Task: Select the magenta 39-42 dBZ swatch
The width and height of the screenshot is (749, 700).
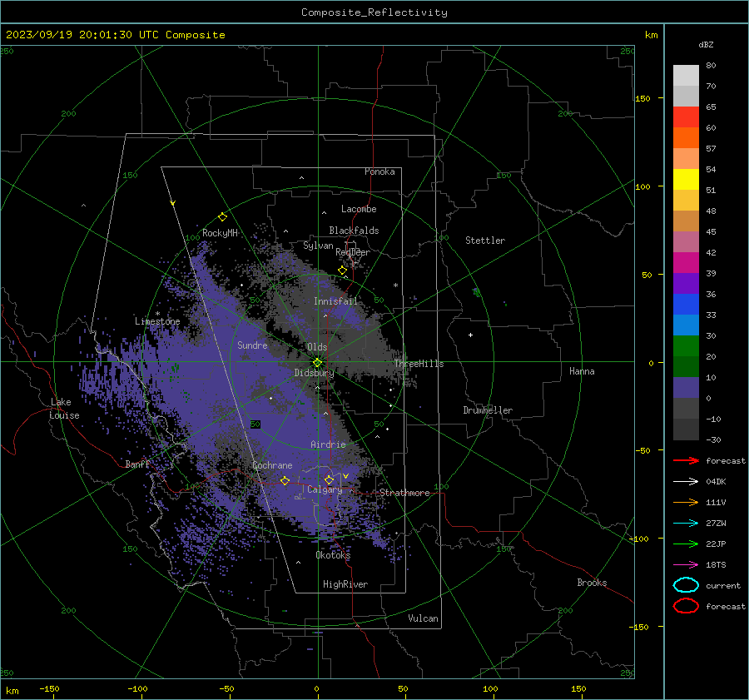Action: tap(686, 263)
